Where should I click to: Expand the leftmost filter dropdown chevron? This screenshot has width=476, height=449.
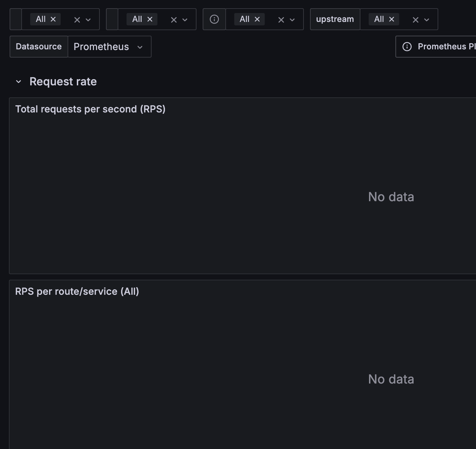[88, 20]
